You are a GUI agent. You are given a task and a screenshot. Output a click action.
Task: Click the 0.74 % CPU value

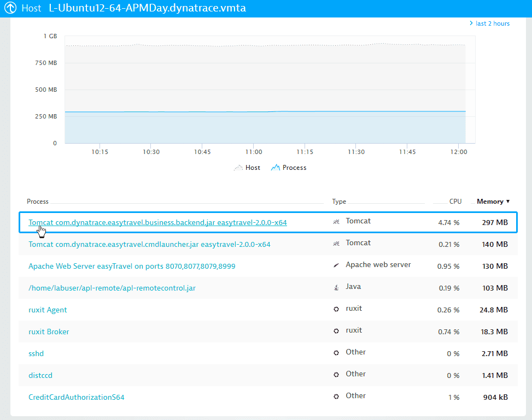[x=448, y=332]
